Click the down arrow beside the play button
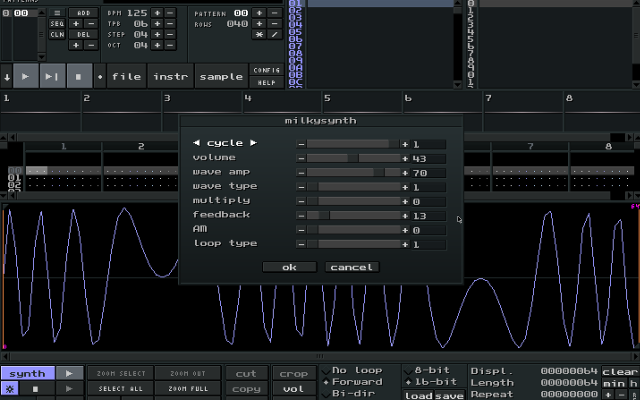This screenshot has width=640, height=400. 7,76
